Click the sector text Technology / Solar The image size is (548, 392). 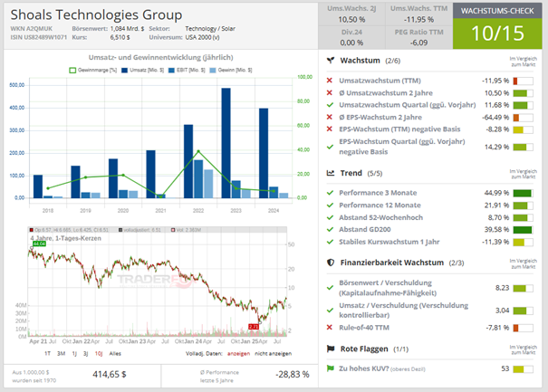click(210, 29)
